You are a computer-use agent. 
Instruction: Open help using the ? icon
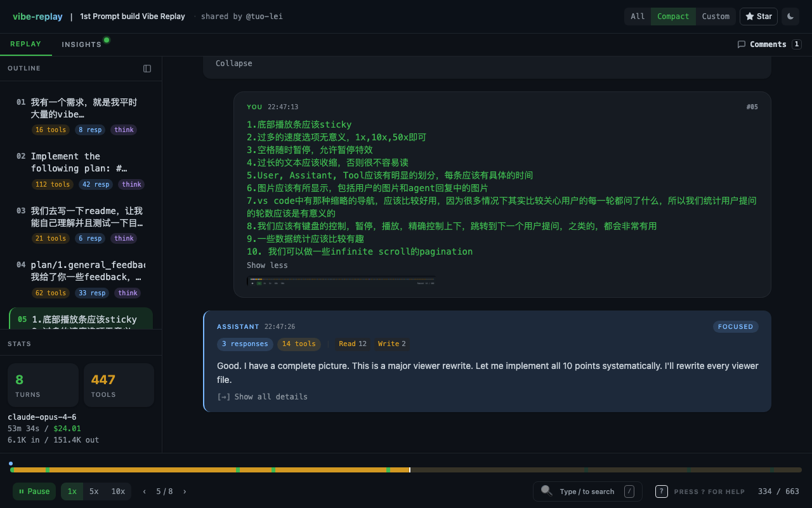(x=661, y=491)
